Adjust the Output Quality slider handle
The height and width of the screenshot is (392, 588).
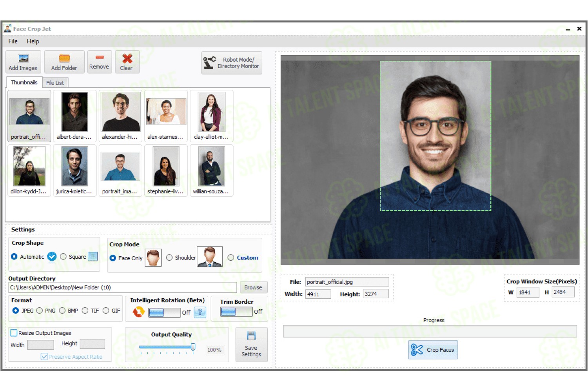pos(193,347)
